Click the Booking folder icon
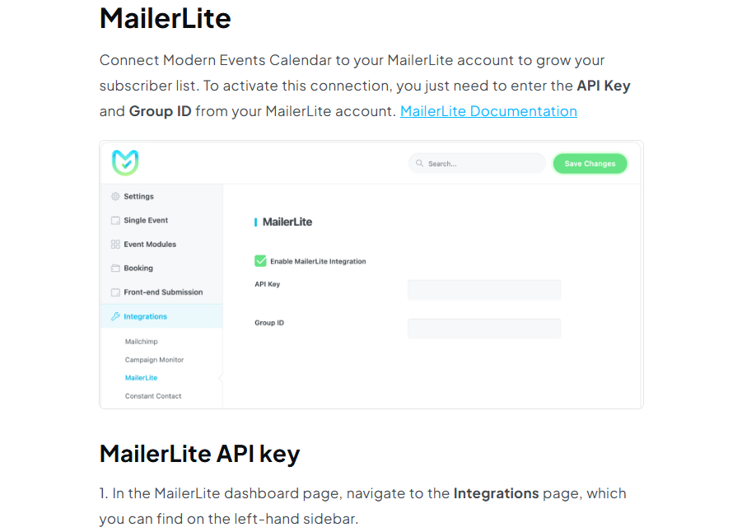 [115, 268]
